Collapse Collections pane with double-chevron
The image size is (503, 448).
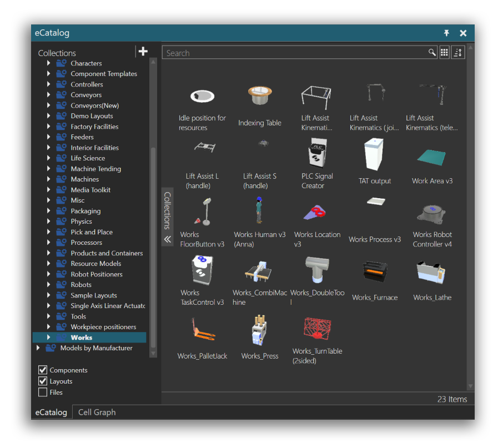[168, 239]
